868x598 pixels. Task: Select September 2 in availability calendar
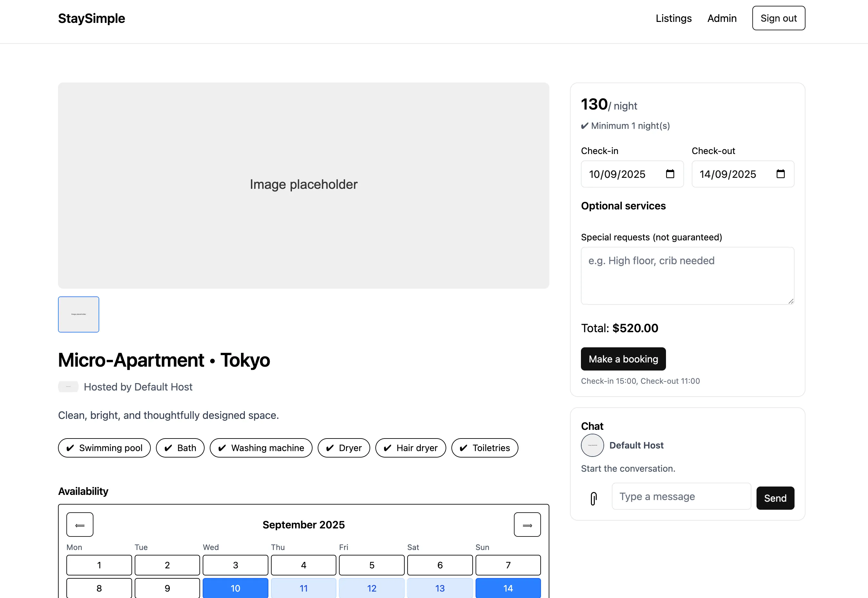(x=167, y=565)
